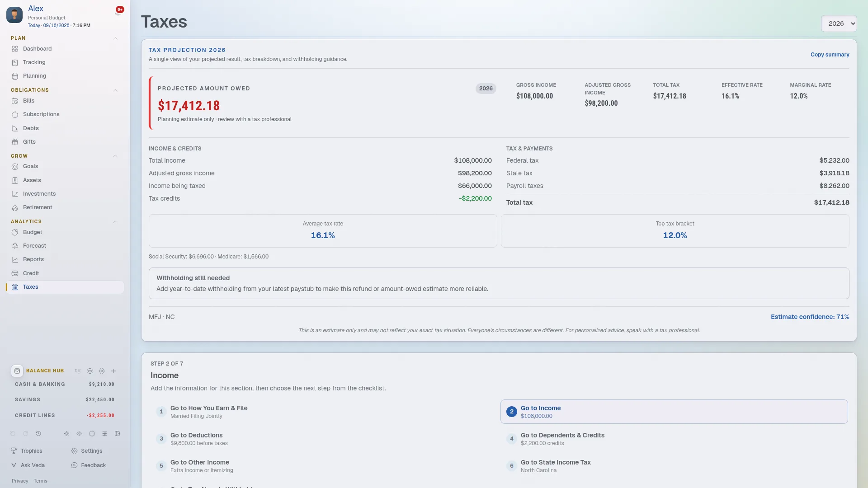
Task: Collapse the OBLIGATIONS section chevron
Action: 115,90
